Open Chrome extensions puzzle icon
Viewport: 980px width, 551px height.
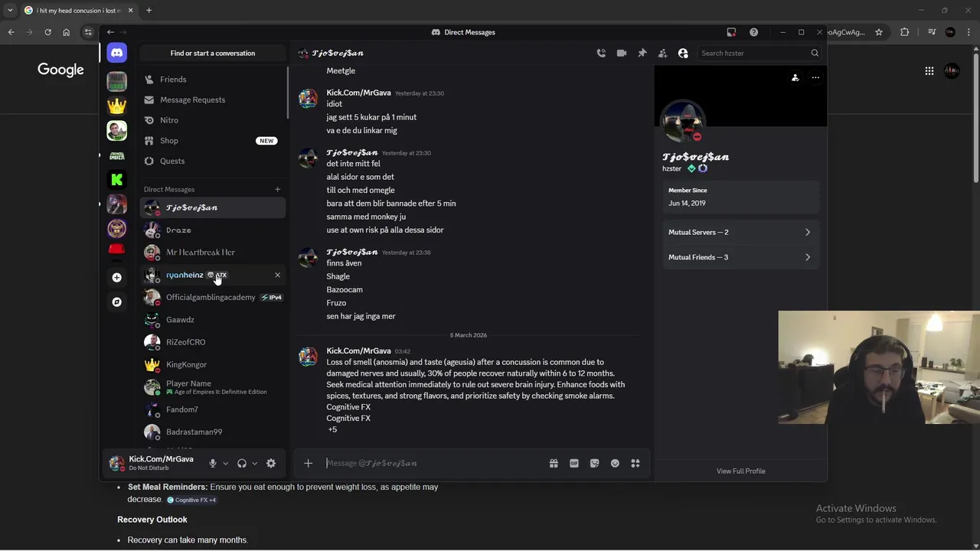tap(905, 32)
